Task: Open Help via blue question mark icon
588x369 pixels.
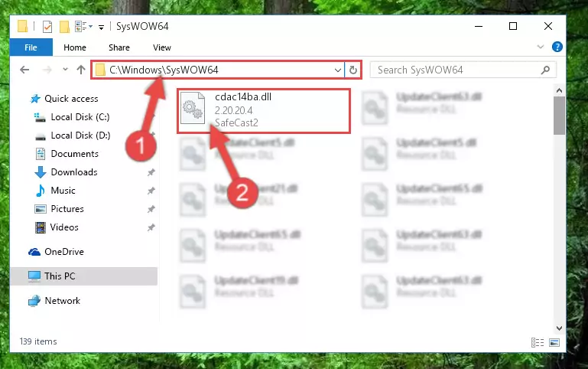Action: tap(557, 47)
